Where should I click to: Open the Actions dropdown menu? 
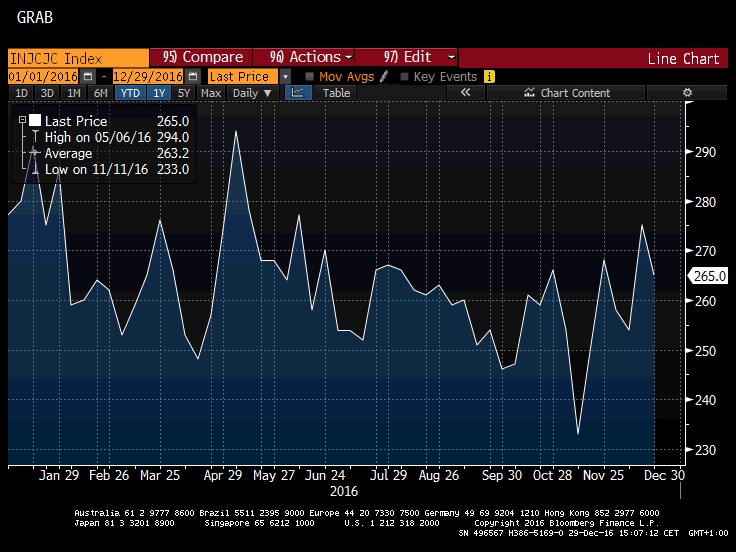pos(304,57)
